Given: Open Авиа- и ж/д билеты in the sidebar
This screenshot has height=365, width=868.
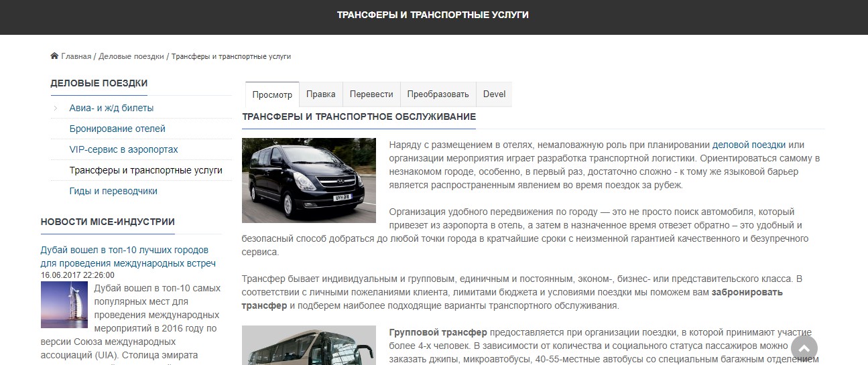Looking at the screenshot, I should [112, 108].
